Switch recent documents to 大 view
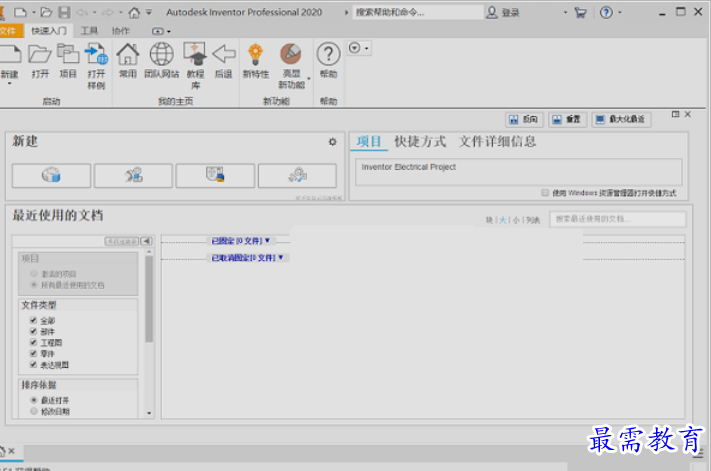This screenshot has width=711, height=471. pos(502,220)
